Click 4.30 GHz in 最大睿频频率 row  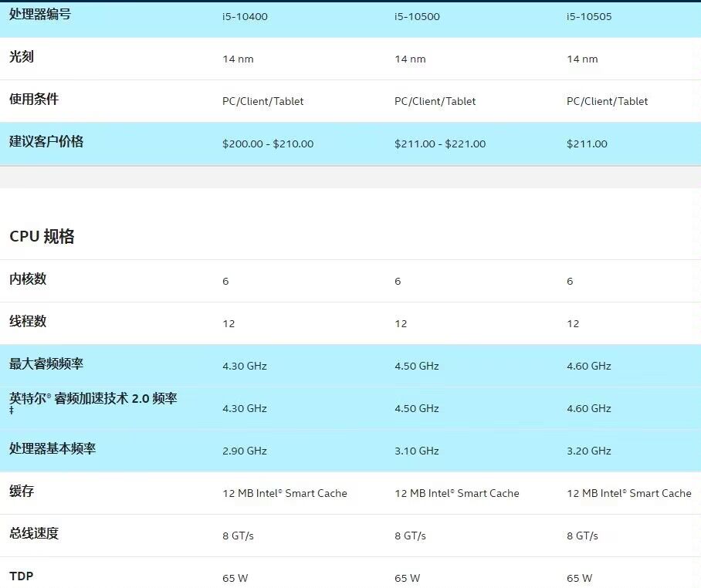pos(245,366)
